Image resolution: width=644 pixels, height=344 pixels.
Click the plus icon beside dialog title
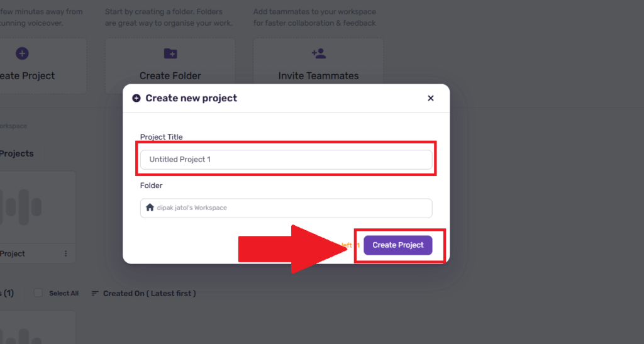pos(136,98)
